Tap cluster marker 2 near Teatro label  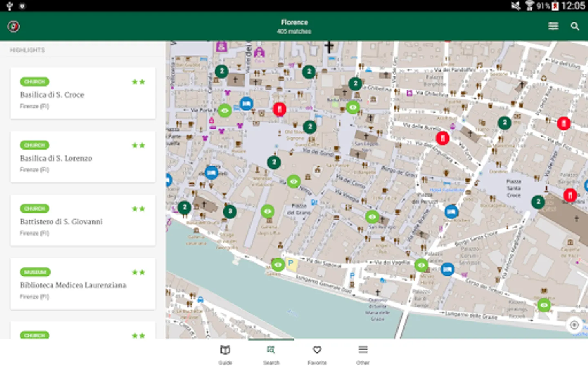click(505, 122)
